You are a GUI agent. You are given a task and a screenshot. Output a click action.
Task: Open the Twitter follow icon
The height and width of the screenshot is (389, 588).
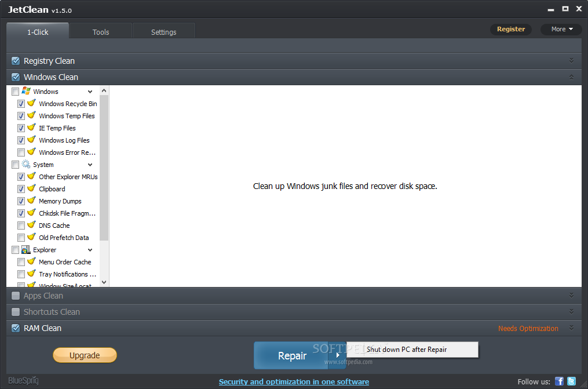click(x=572, y=381)
